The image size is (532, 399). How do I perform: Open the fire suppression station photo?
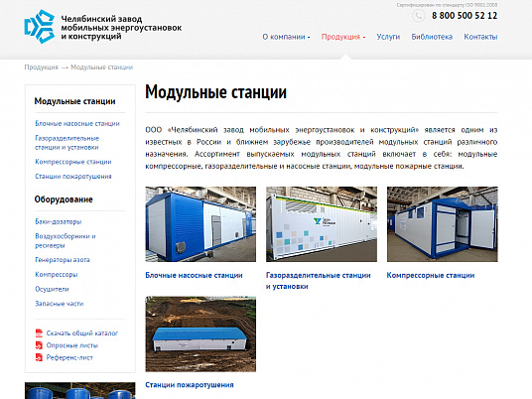200,333
